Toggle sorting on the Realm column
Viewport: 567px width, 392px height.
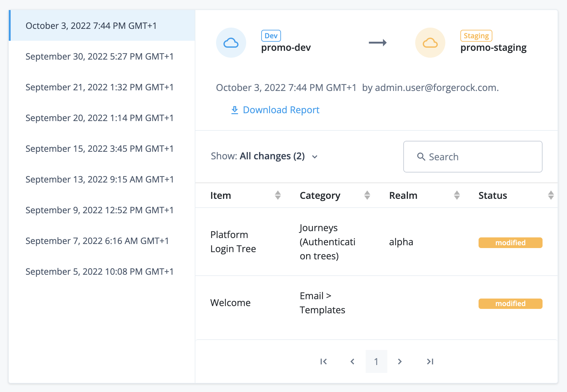coord(457,195)
